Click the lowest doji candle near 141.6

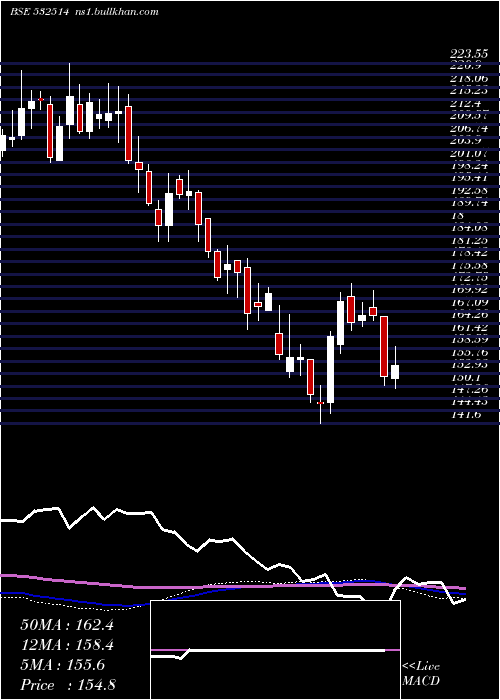click(x=321, y=403)
